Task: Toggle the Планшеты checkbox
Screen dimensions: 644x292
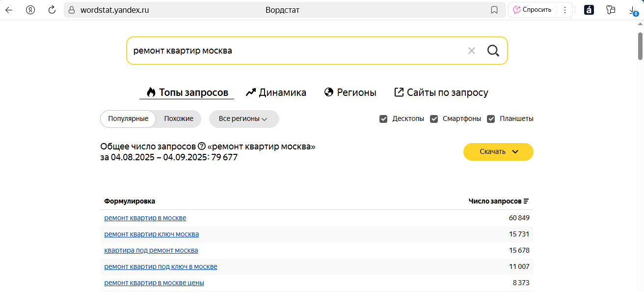Action: pyautogui.click(x=491, y=119)
